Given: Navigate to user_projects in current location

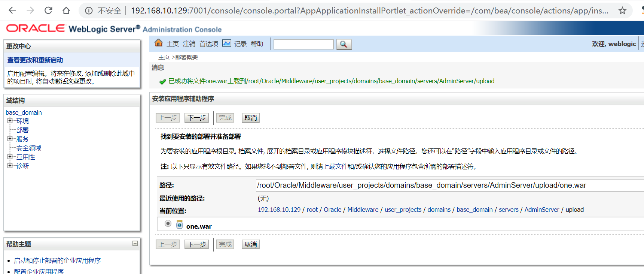Looking at the screenshot, I should pos(403,210).
